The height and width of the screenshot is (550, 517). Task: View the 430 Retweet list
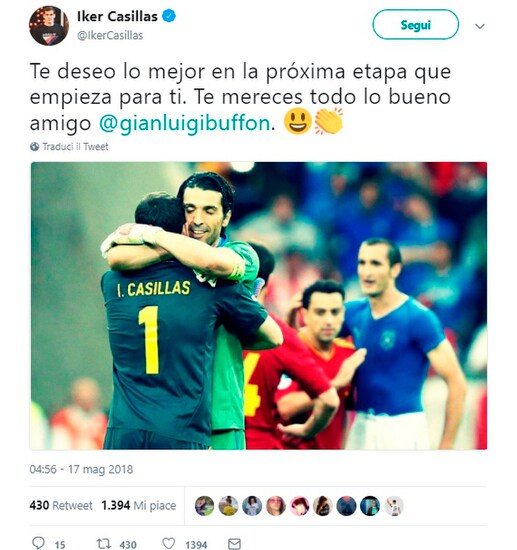click(x=61, y=505)
